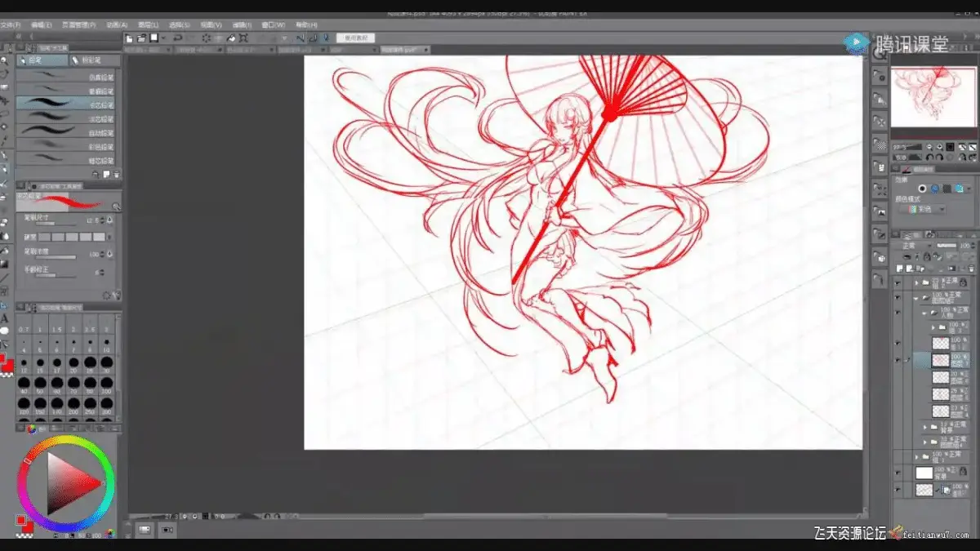The height and width of the screenshot is (551, 980).
Task: Expand the arrow next to the Save icon
Action: (163, 38)
